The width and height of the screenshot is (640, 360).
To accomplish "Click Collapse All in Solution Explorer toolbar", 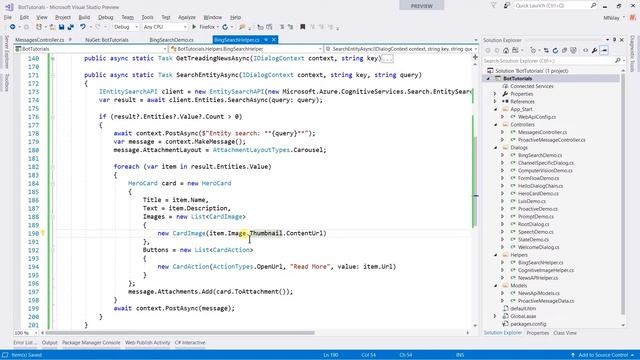I will 564,50.
